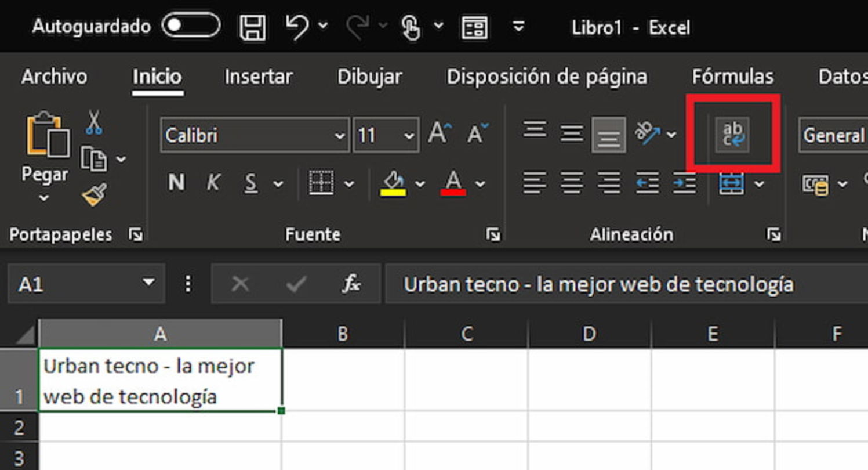Click the Increase font size icon
868x470 pixels.
coord(440,134)
